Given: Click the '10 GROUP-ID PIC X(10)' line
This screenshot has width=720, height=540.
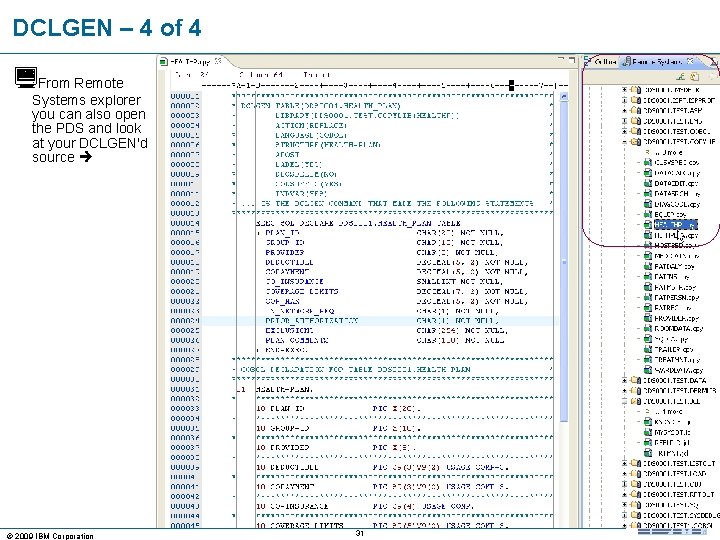Looking at the screenshot, I should click(338, 428).
